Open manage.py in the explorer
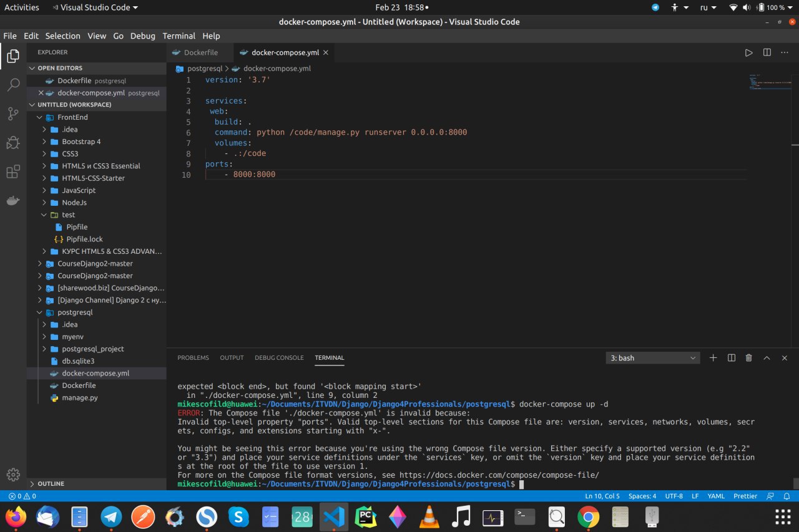Screen dimensions: 799x532 [x=97, y=398]
